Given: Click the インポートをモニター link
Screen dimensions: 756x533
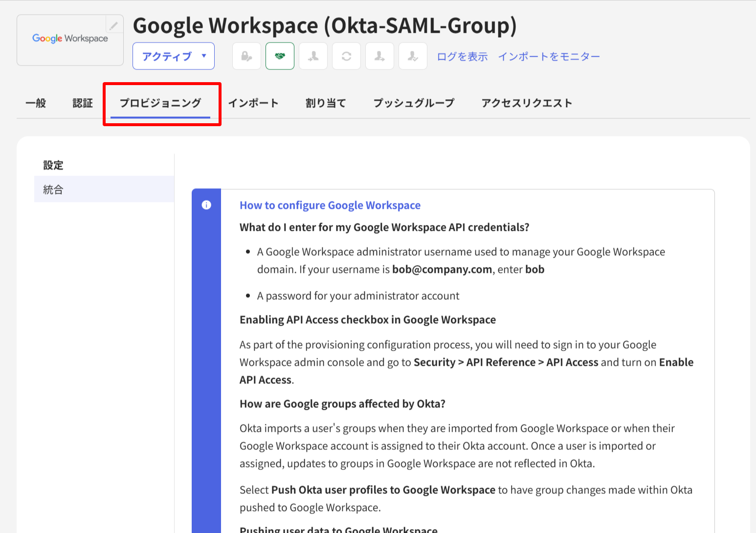Looking at the screenshot, I should 549,56.
